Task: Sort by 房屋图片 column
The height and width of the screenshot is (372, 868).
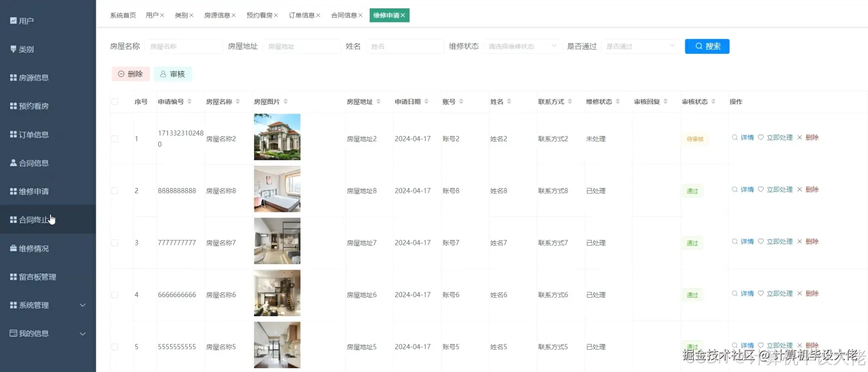Action: click(286, 101)
